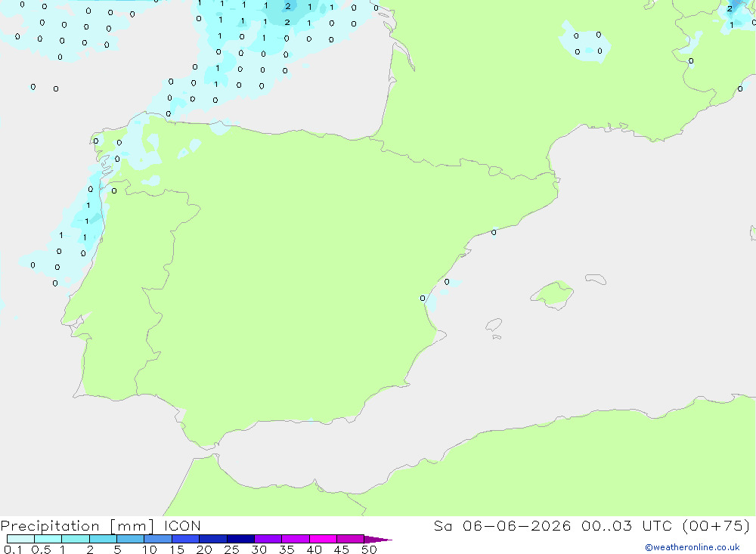Click the '(00+75)' forecast offset text

(717, 525)
